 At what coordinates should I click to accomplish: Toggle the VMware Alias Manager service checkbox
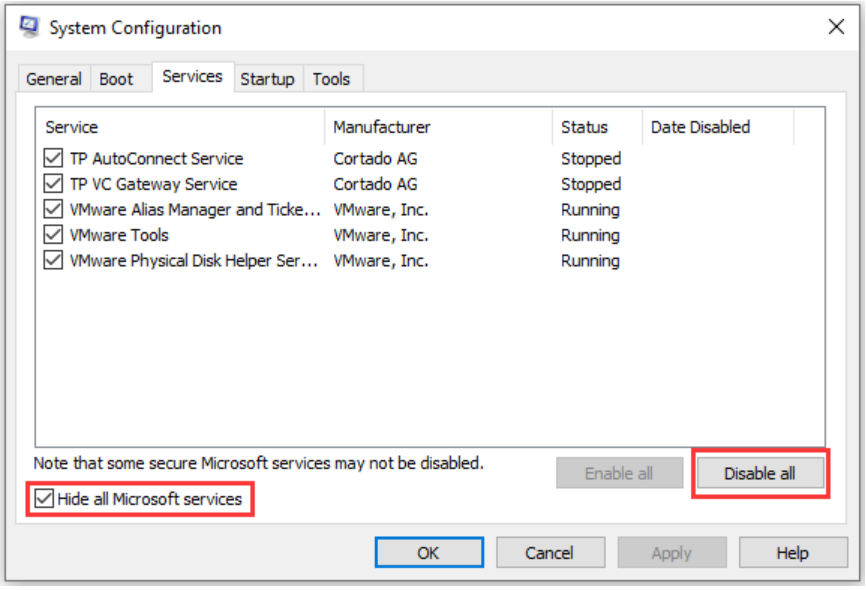[x=54, y=210]
